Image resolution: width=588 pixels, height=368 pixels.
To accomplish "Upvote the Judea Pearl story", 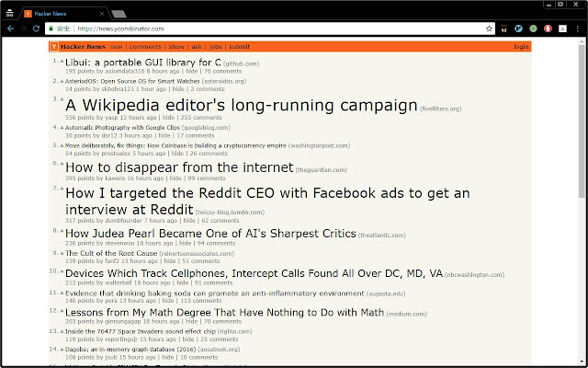I will (62, 231).
